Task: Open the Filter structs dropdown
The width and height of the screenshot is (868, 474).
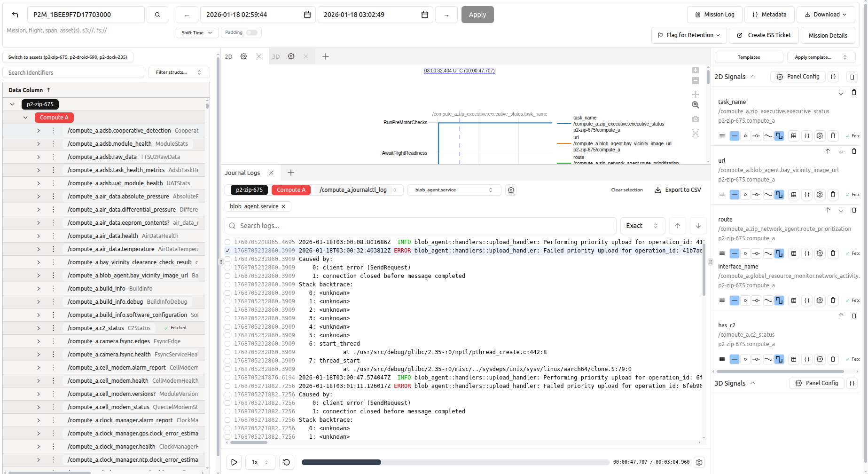Action: (x=179, y=72)
